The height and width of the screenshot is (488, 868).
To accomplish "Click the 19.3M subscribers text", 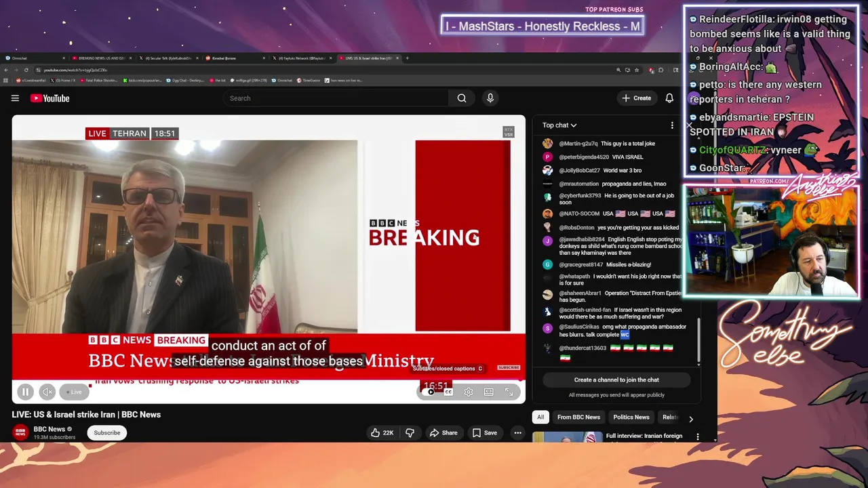I will click(x=54, y=438).
